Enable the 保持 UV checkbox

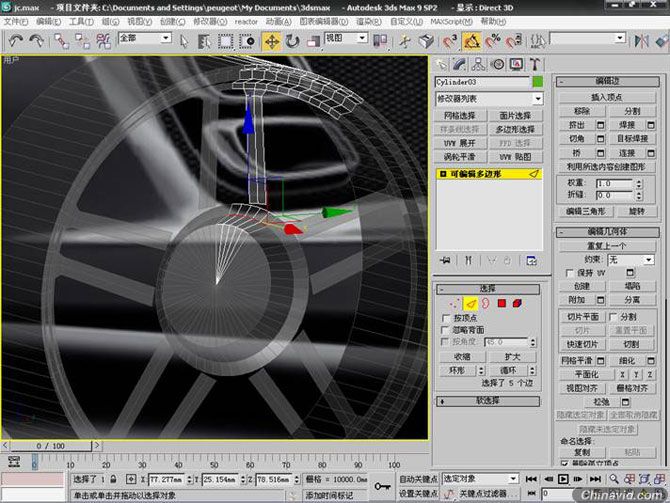[570, 273]
